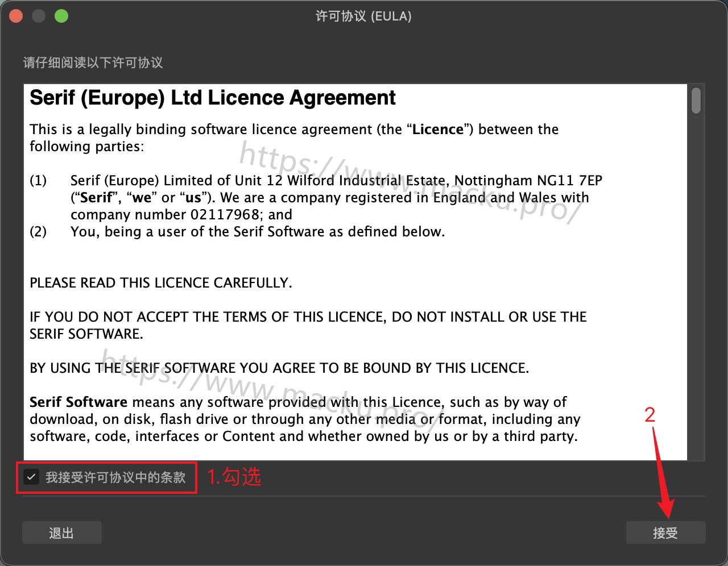This screenshot has width=728, height=566.
Task: Click the line "BY USING THE SERIF SOFTWARE YOU AGREE"
Action: (279, 368)
